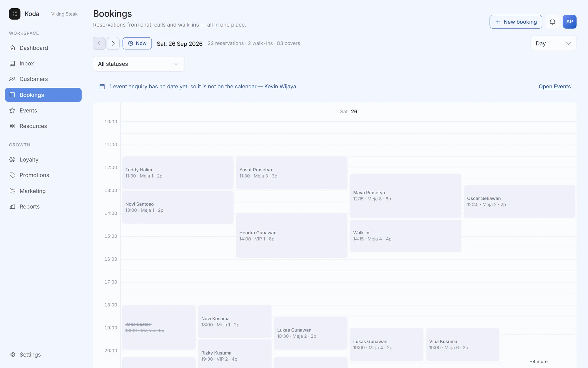Select the Reports menu label
Image resolution: width=588 pixels, height=368 pixels.
(x=30, y=207)
